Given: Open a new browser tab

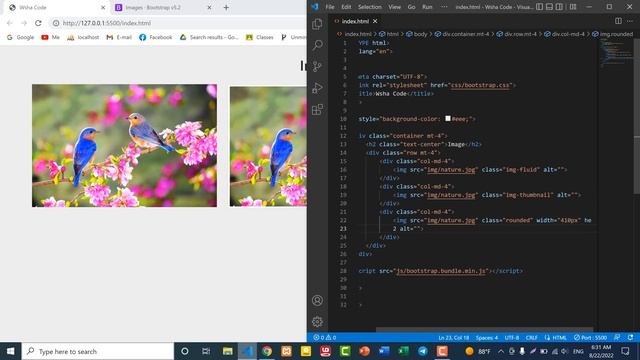Looking at the screenshot, I should click(226, 7).
